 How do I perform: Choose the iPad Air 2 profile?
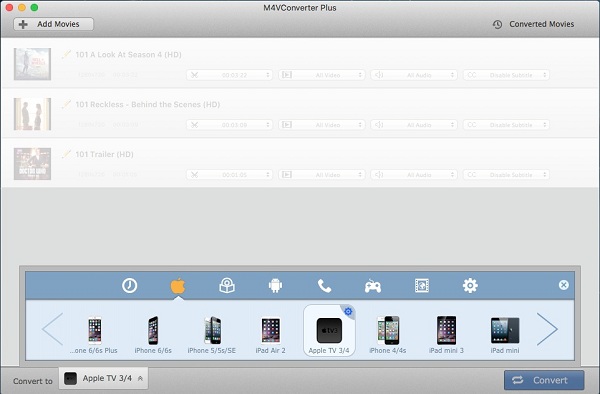click(271, 334)
